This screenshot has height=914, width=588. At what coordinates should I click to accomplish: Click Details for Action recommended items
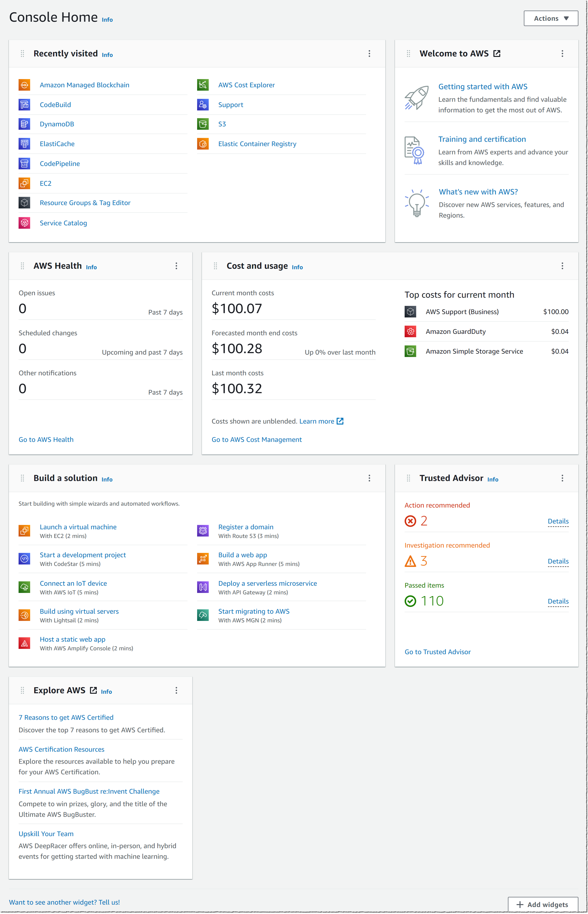click(558, 520)
